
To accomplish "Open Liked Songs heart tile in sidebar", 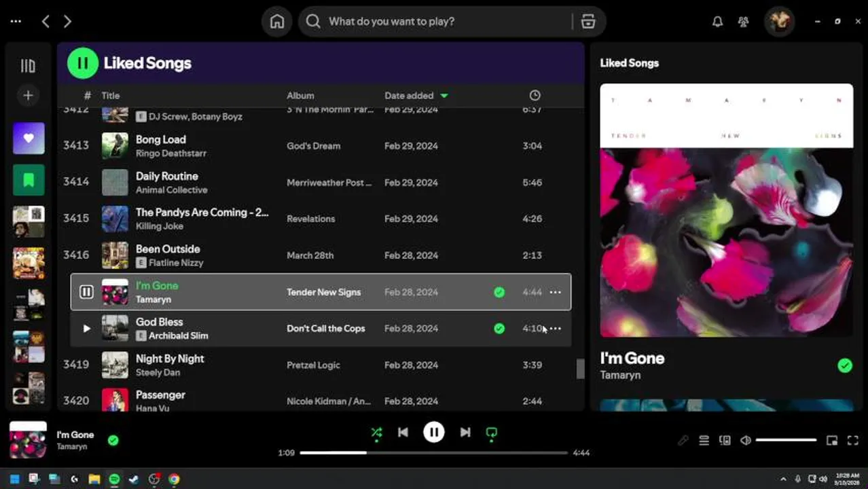I will point(29,139).
